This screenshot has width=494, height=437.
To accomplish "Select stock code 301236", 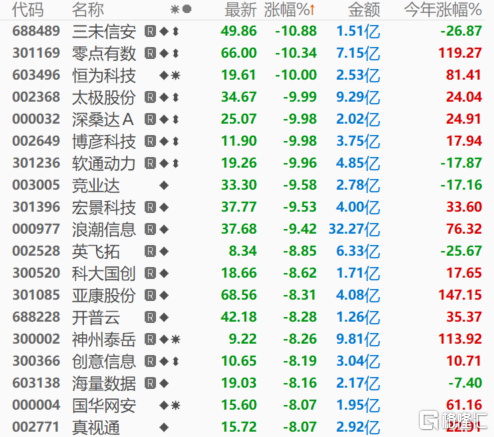I will click(36, 163).
